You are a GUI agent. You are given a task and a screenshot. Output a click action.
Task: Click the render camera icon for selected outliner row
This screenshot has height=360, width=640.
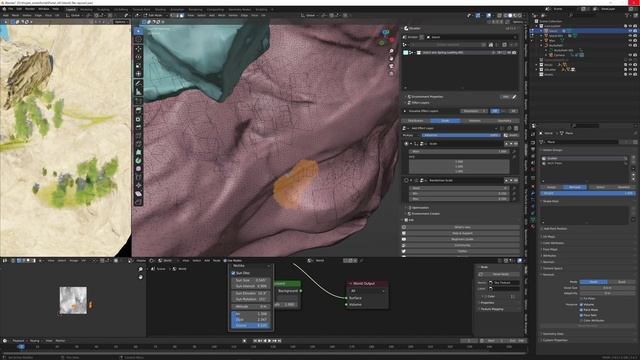(x=635, y=31)
